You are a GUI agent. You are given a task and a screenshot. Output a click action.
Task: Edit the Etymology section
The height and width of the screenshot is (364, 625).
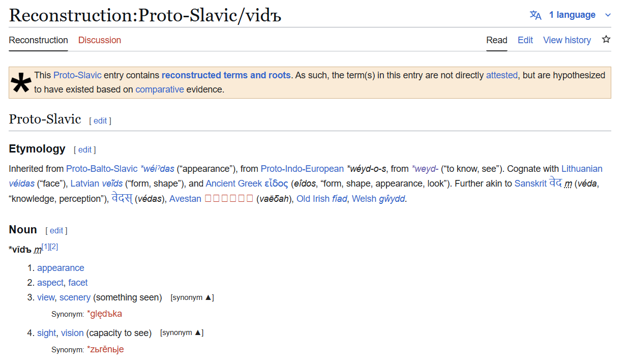coord(85,149)
